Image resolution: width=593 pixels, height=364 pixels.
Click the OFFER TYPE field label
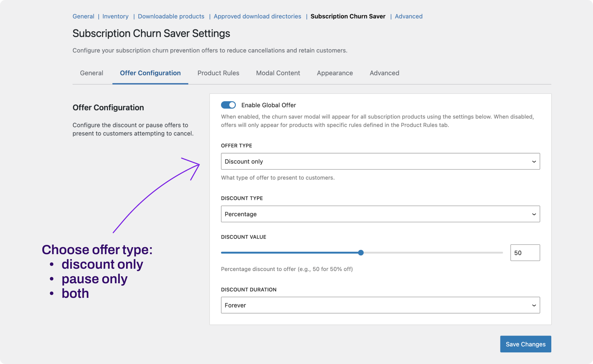click(x=237, y=146)
